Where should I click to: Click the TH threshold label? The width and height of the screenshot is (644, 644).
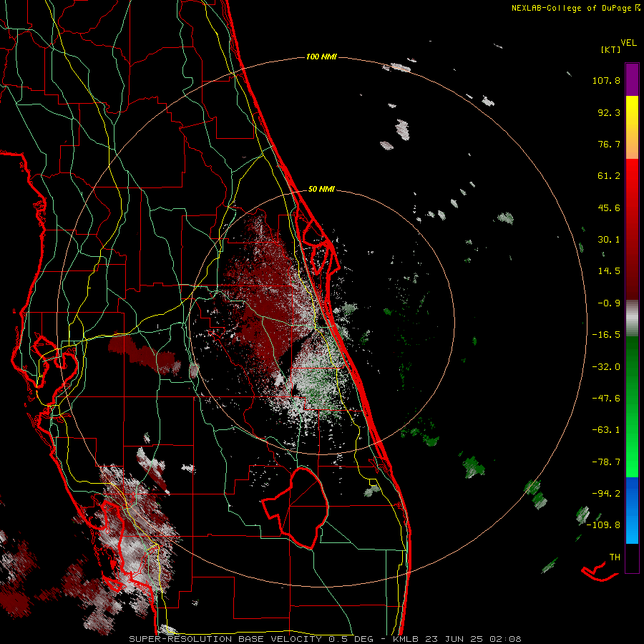tap(615, 557)
